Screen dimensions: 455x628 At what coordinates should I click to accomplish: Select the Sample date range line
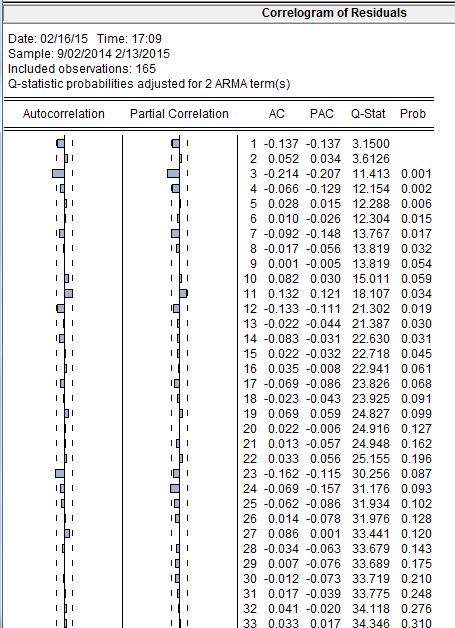(x=89, y=54)
